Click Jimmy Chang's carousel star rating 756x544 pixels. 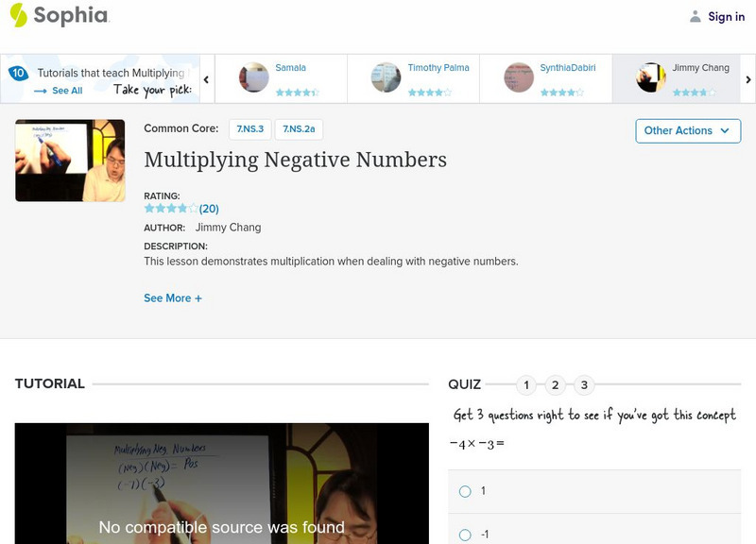point(695,92)
